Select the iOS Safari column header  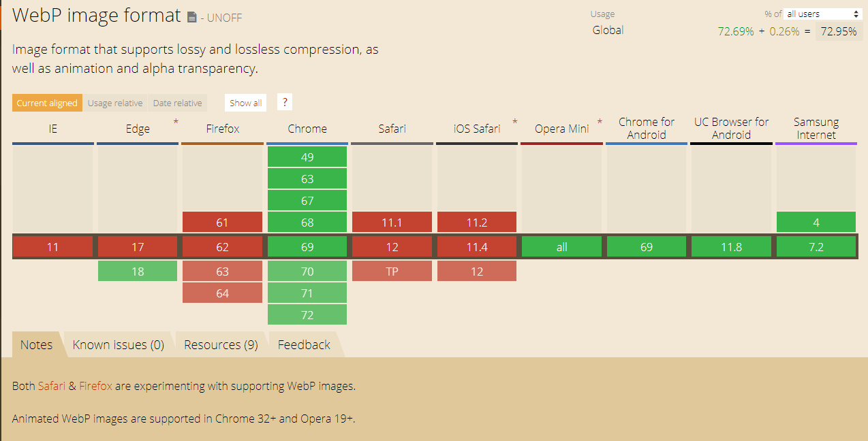477,129
